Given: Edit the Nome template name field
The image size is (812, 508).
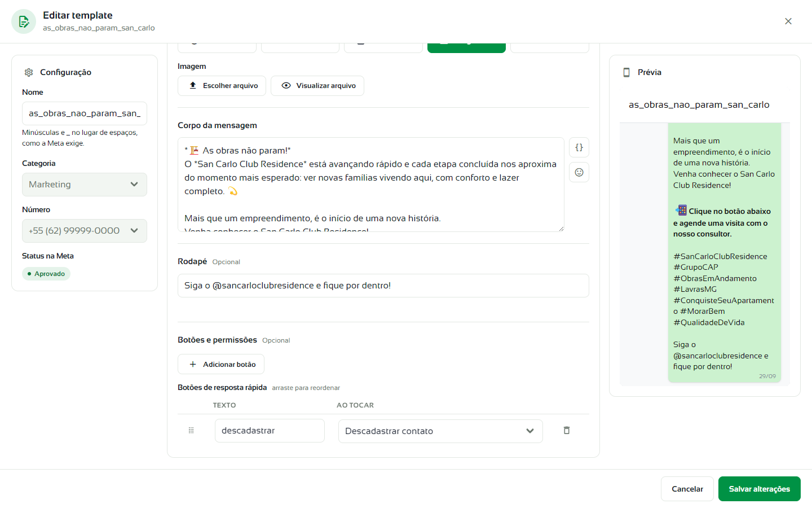Looking at the screenshot, I should (85, 113).
